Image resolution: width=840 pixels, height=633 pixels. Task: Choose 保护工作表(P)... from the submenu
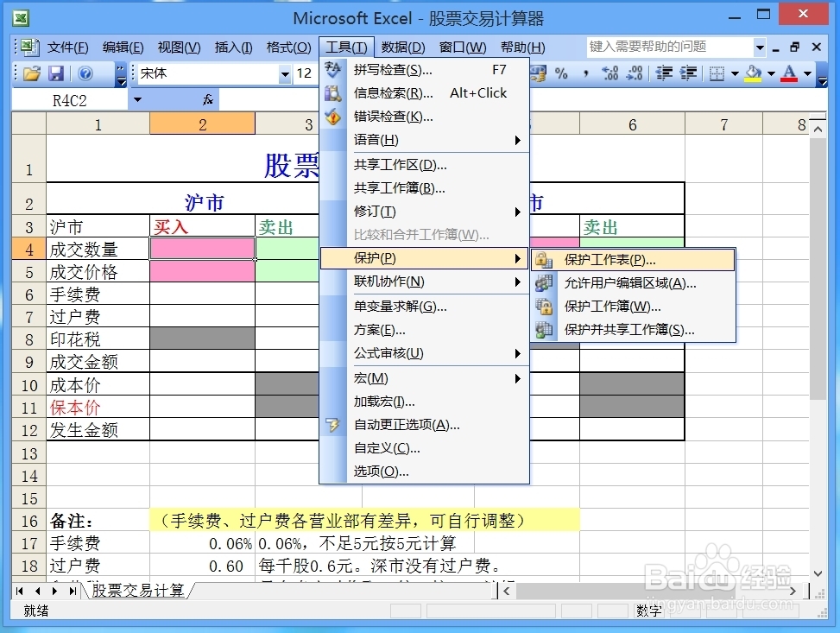[633, 260]
